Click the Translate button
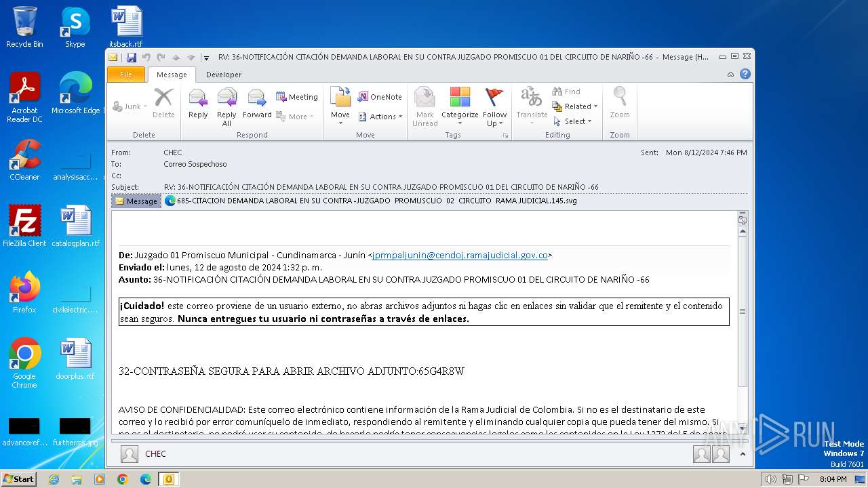Viewport: 868px width, 488px height. 532,107
